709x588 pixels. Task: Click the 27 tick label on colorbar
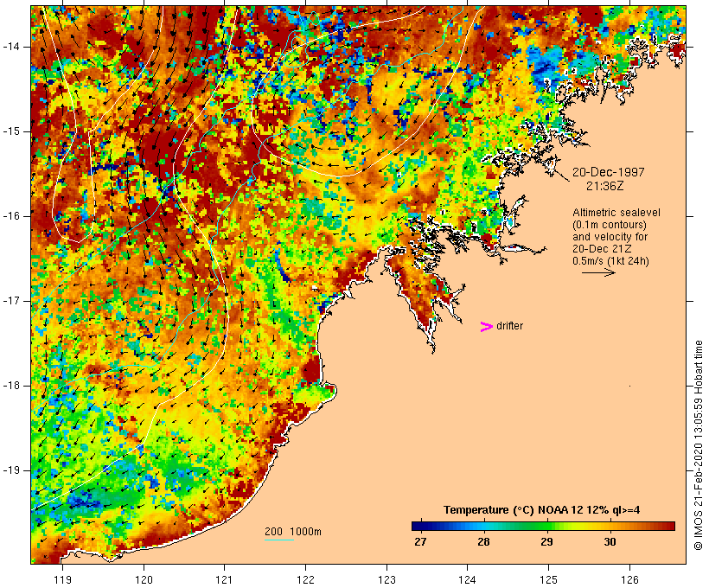tap(420, 542)
